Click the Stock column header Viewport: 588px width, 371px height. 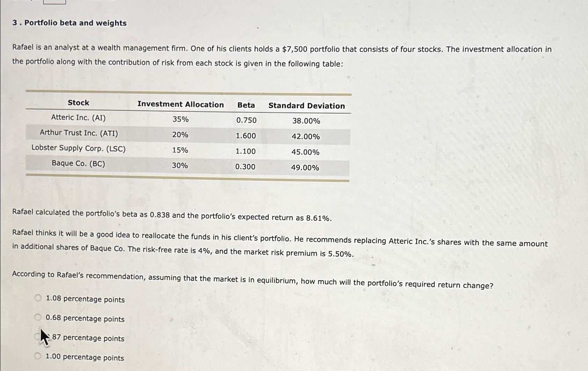coord(78,102)
